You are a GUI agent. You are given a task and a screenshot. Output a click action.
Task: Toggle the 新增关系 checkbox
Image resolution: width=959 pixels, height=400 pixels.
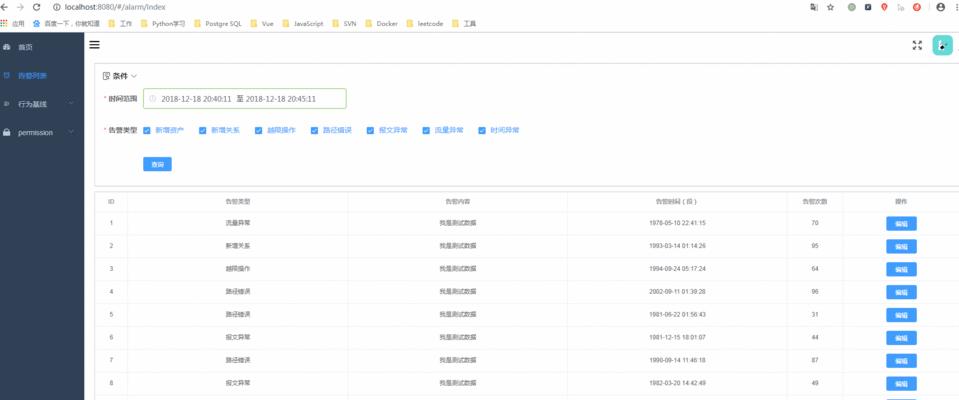pyautogui.click(x=203, y=130)
